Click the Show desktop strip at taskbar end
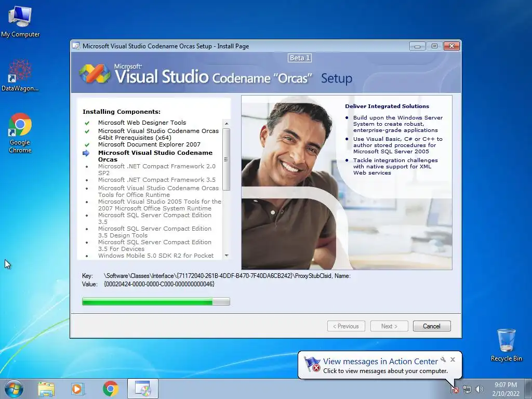 (529, 389)
